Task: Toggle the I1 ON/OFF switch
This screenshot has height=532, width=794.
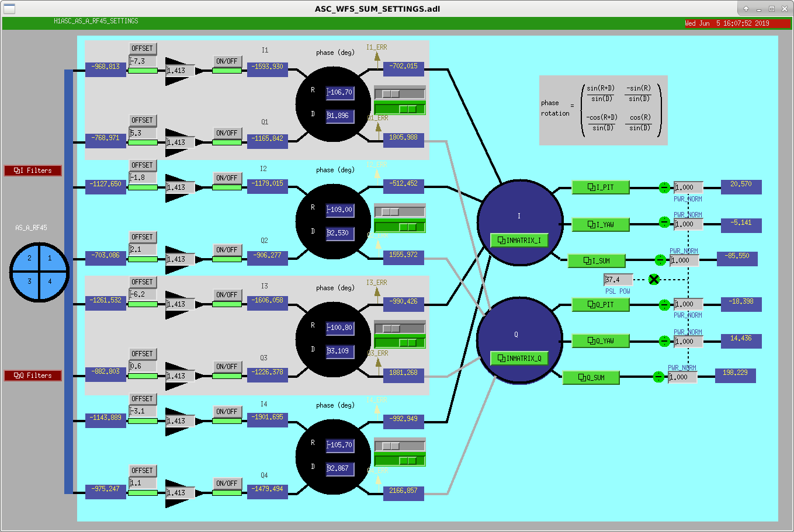Action: 227,61
